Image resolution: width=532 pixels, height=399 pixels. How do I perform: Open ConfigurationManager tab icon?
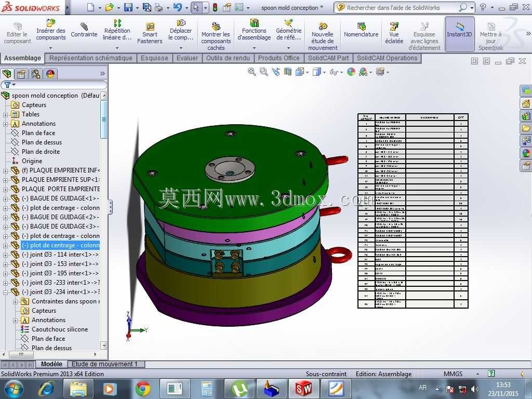36,74
